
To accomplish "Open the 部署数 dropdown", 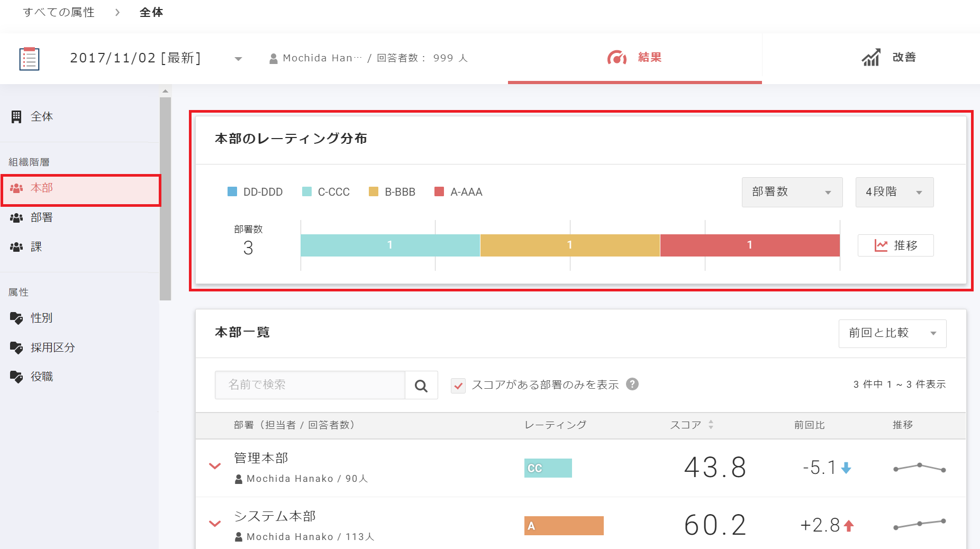I will pos(792,192).
